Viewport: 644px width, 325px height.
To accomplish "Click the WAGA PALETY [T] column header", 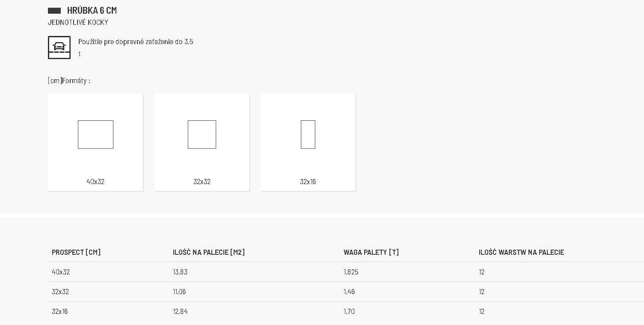I will coord(371,252).
